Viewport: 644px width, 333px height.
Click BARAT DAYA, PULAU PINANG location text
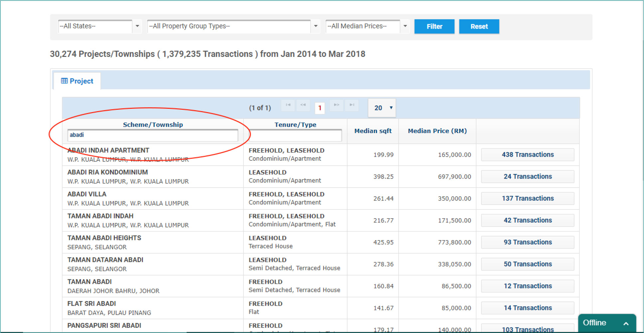pyautogui.click(x=109, y=313)
